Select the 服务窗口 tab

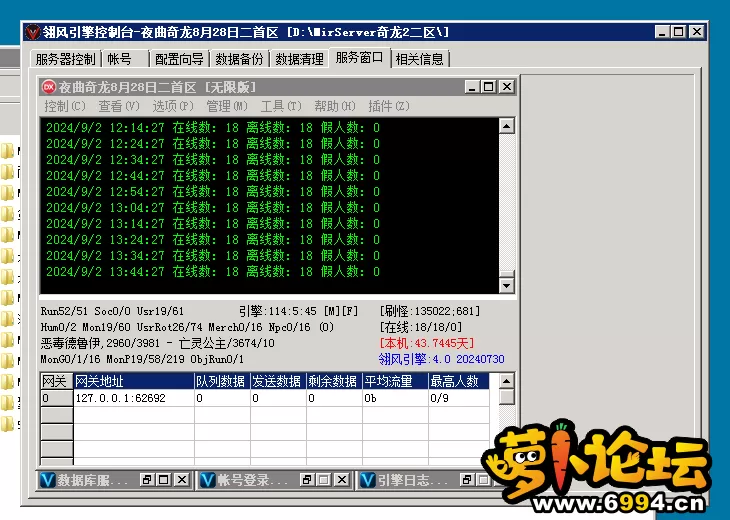[x=359, y=58]
